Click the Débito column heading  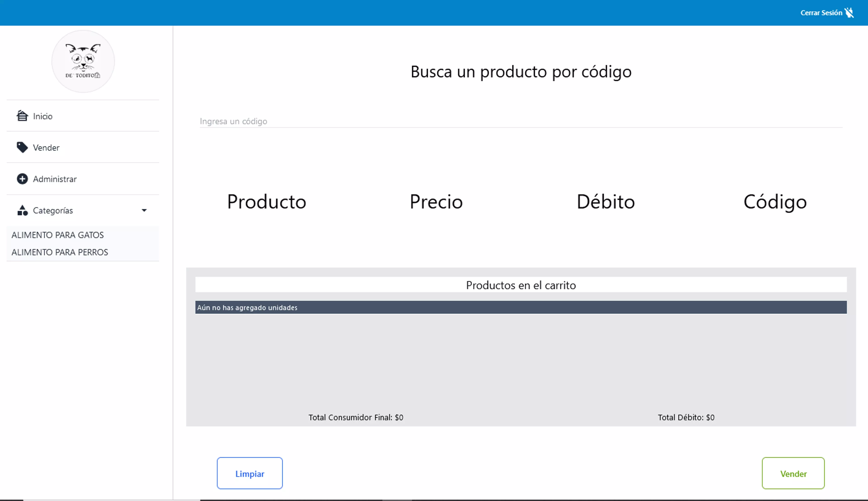[606, 202]
